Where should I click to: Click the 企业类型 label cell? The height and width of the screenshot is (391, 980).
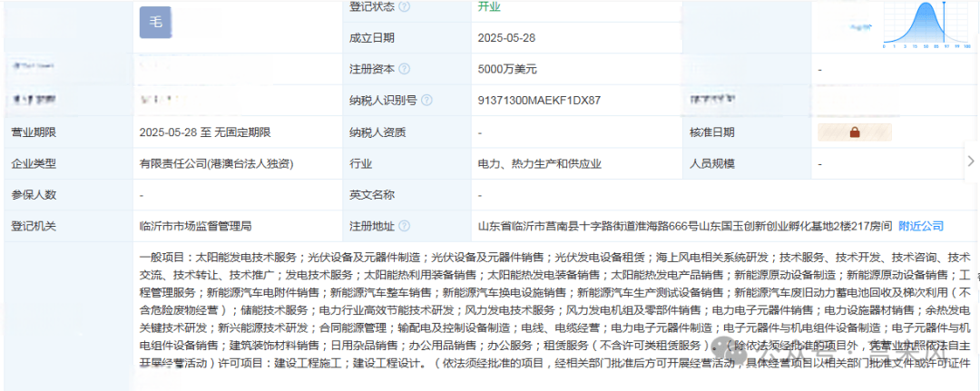pyautogui.click(x=68, y=163)
